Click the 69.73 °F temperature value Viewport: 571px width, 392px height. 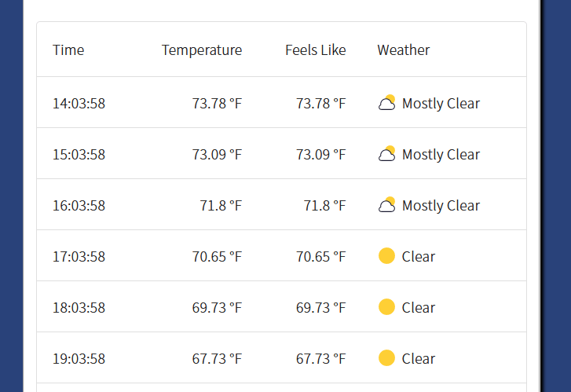tap(217, 307)
